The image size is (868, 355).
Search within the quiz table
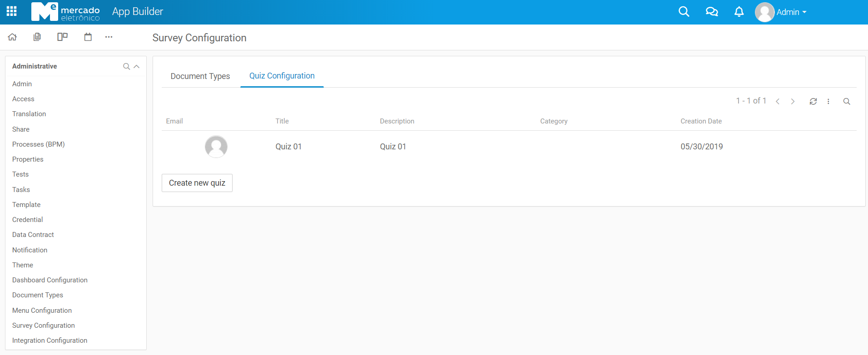pyautogui.click(x=847, y=102)
